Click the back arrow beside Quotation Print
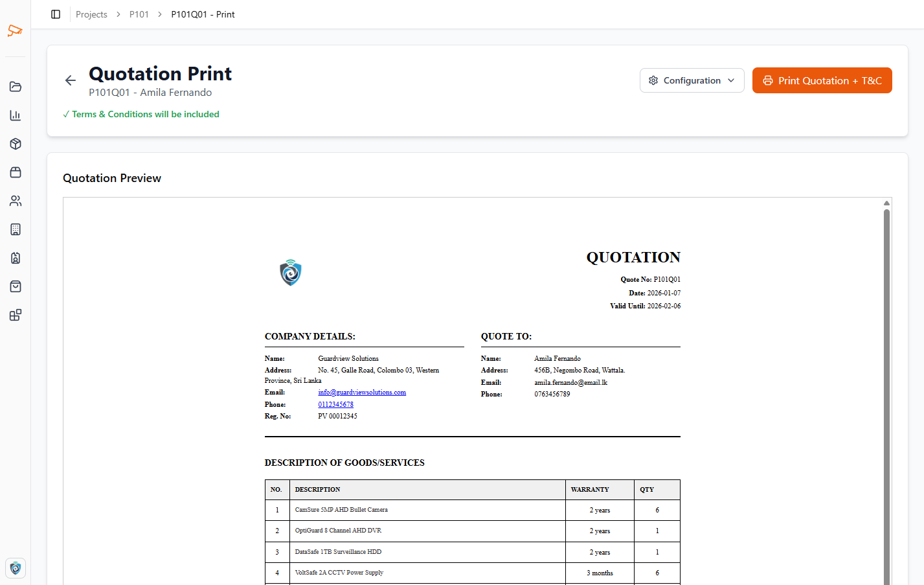The image size is (924, 585). click(x=71, y=80)
